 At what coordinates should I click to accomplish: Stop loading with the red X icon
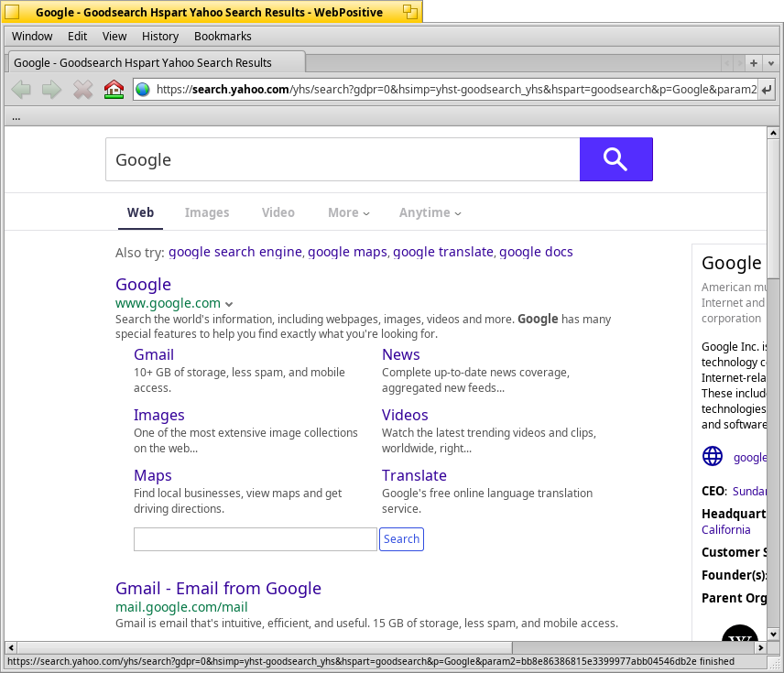pyautogui.click(x=83, y=90)
